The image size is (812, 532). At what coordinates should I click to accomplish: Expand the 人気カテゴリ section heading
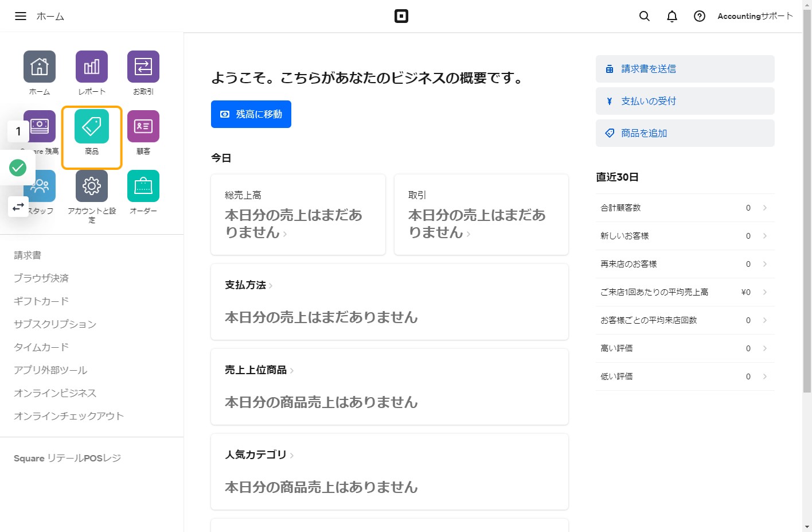(x=259, y=455)
